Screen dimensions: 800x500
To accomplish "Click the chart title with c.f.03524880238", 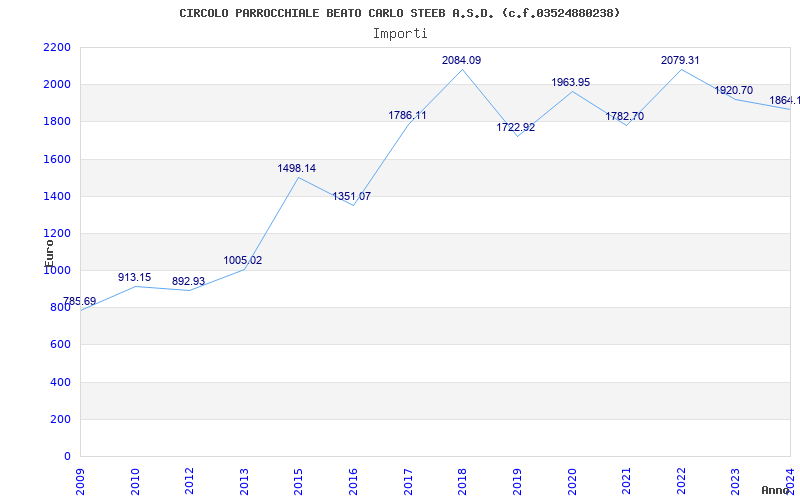I will (x=400, y=13).
